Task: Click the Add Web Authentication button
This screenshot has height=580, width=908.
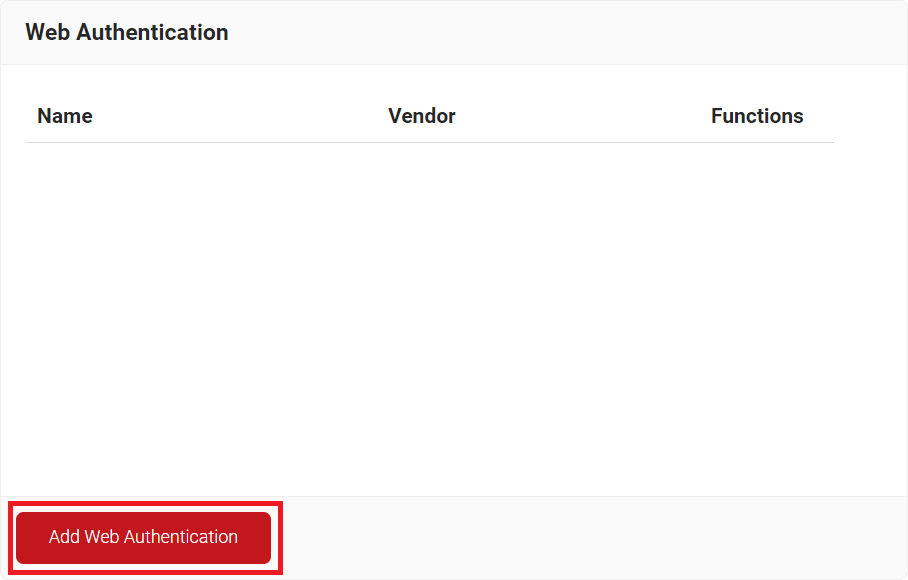Action: (143, 538)
